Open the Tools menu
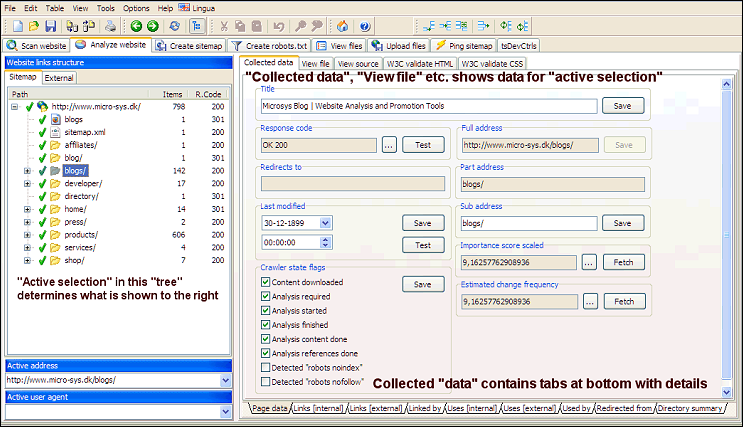Screen dimensions: 743x427 [106, 8]
